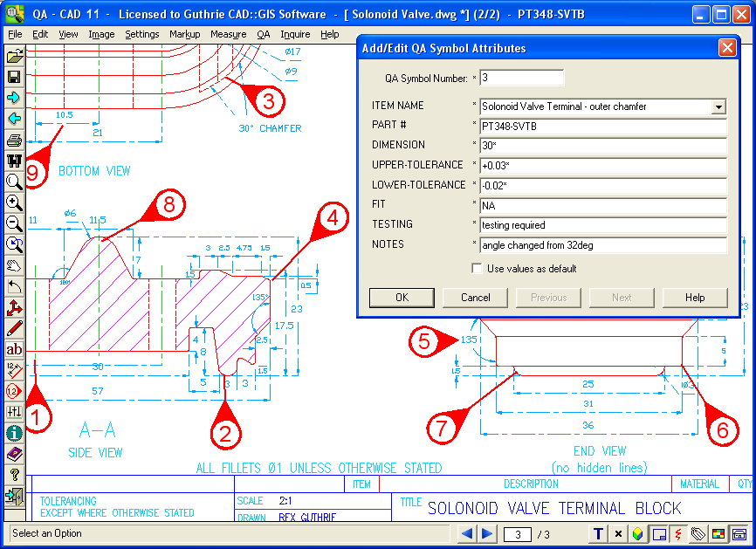Click OK in the QA Symbol Attributes dialog
Viewport: 756px width, 549px height.
pyautogui.click(x=402, y=298)
